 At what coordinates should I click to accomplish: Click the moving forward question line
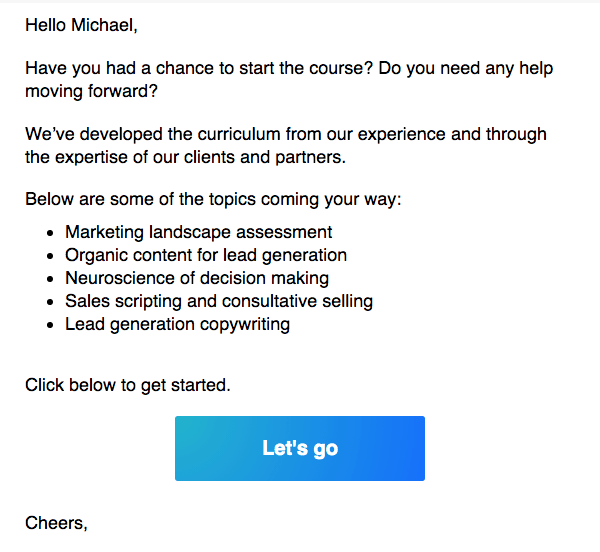pos(91,91)
